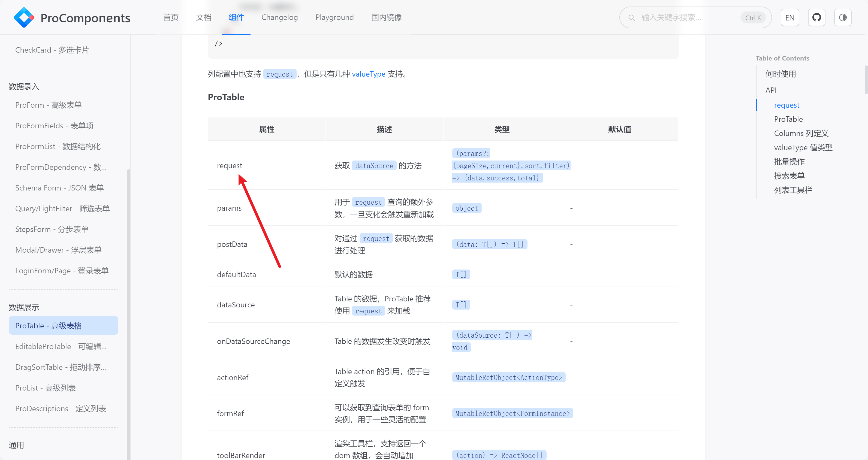The image size is (868, 460).
Task: Open the 国内镜像 nav item
Action: (387, 17)
